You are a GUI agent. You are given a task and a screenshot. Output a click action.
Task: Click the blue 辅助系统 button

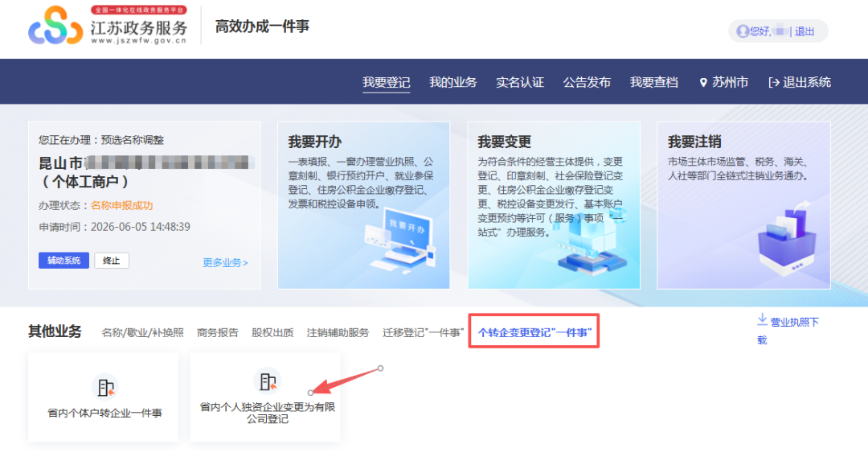[63, 261]
